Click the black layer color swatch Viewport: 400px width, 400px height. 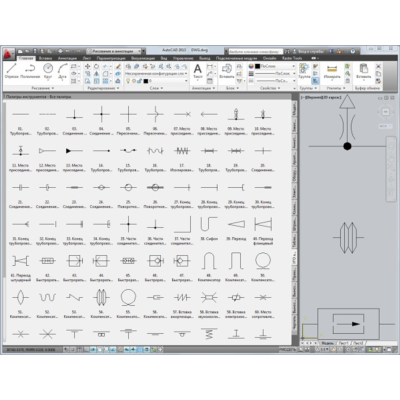coord(146,81)
